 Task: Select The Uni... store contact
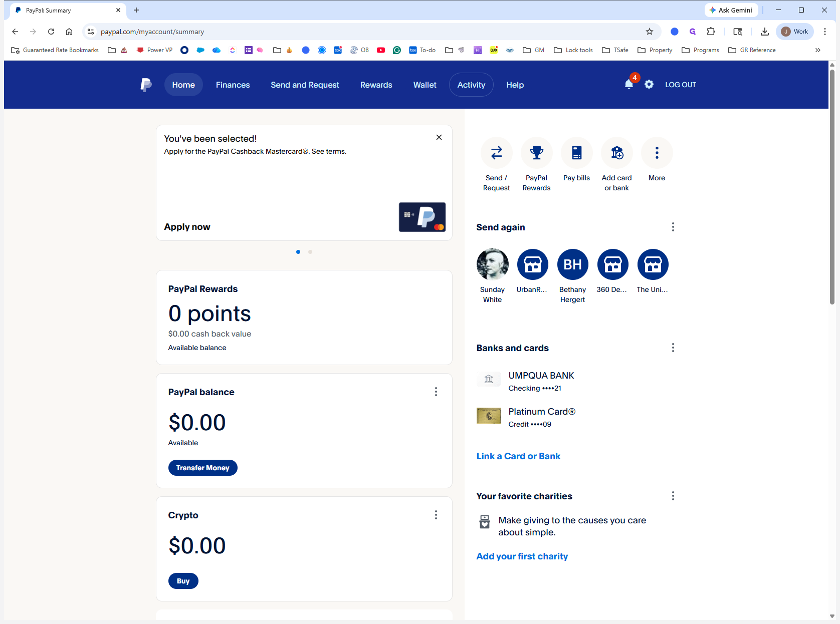[653, 264]
